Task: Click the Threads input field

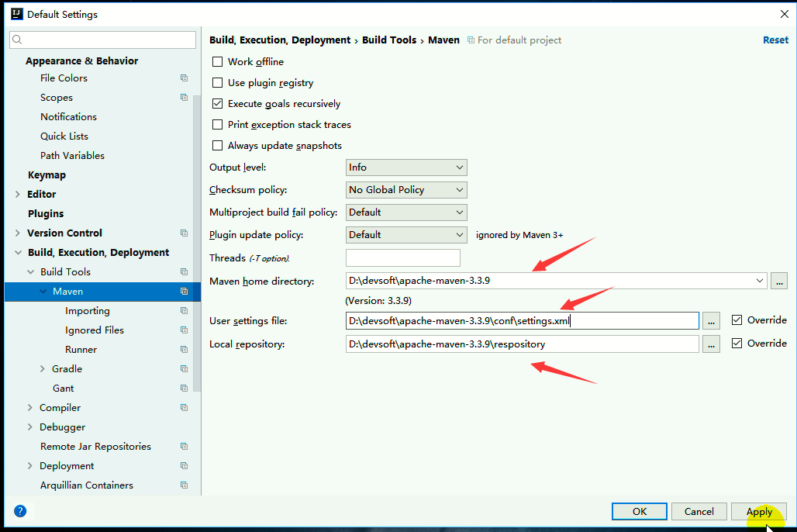Action: [x=403, y=258]
